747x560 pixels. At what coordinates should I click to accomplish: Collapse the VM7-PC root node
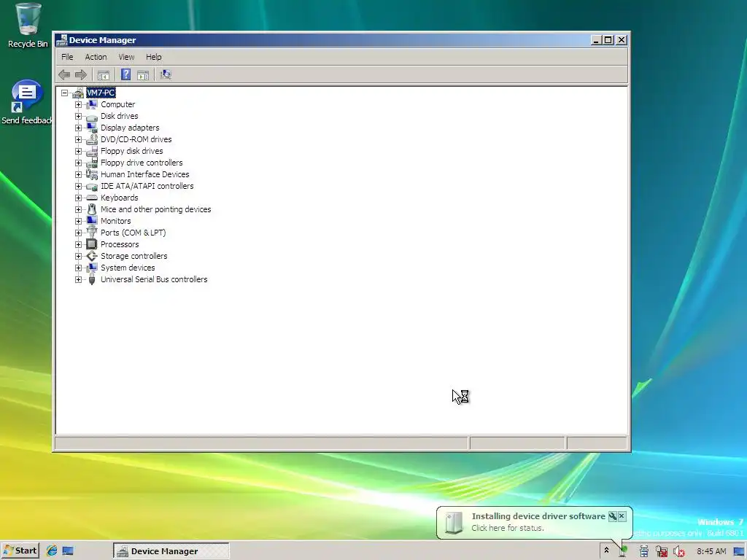(64, 93)
